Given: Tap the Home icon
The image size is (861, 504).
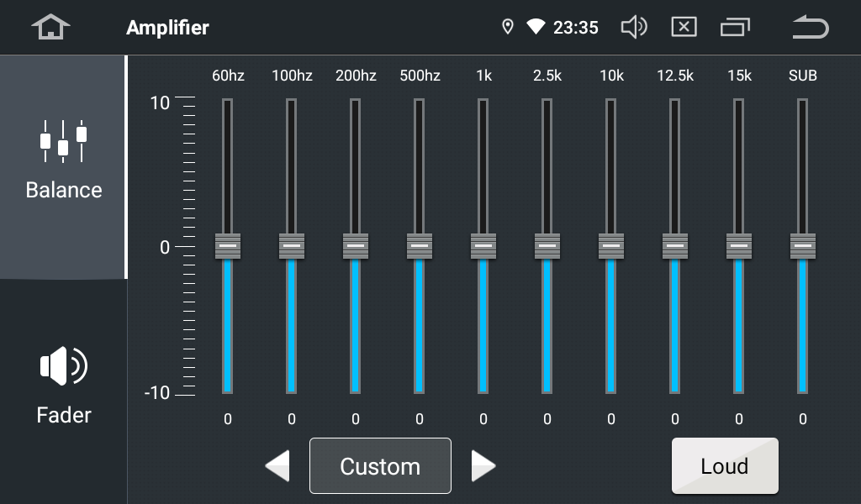Looking at the screenshot, I should (x=50, y=28).
